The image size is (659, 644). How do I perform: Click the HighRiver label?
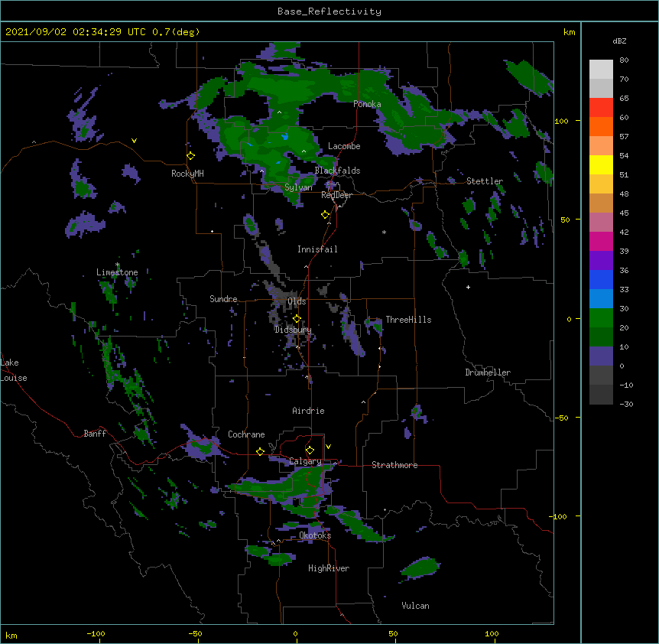click(x=329, y=568)
